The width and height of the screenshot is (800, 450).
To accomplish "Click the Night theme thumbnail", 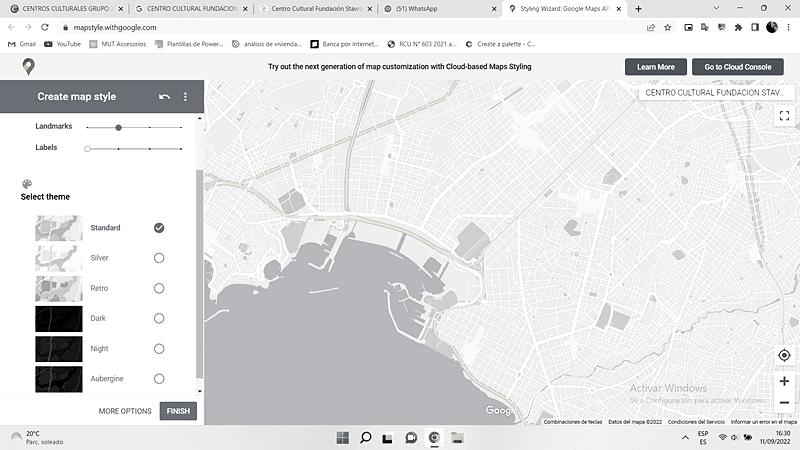I will click(x=59, y=348).
